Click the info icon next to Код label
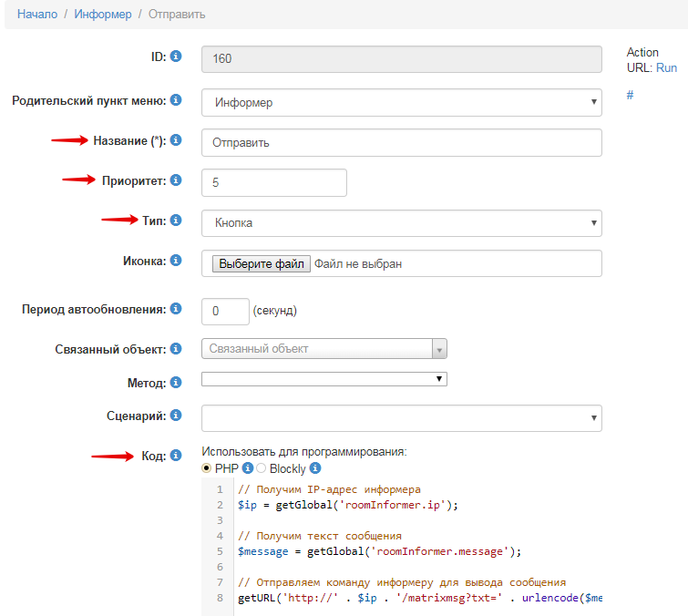This screenshot has width=688, height=616. click(x=176, y=456)
